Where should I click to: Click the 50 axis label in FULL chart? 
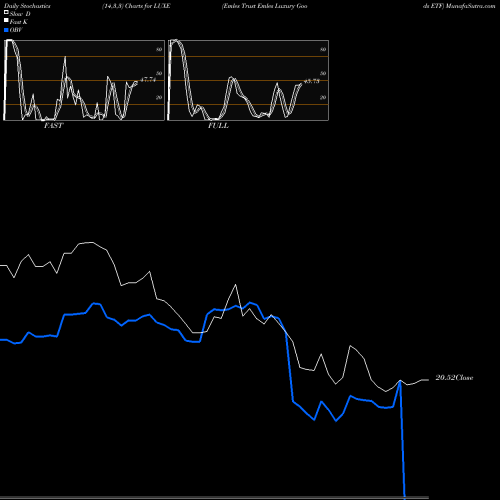tap(323, 73)
